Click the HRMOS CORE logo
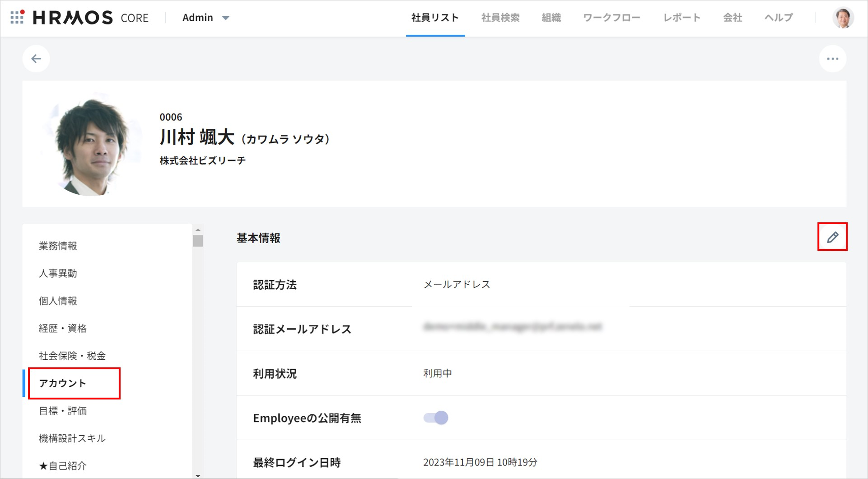 [90, 18]
